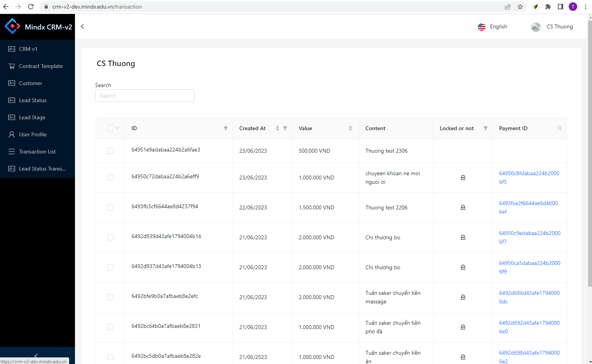Click payment link 6492d686d43afe17940006dc
This screenshot has width=592, height=364.
pyautogui.click(x=529, y=297)
